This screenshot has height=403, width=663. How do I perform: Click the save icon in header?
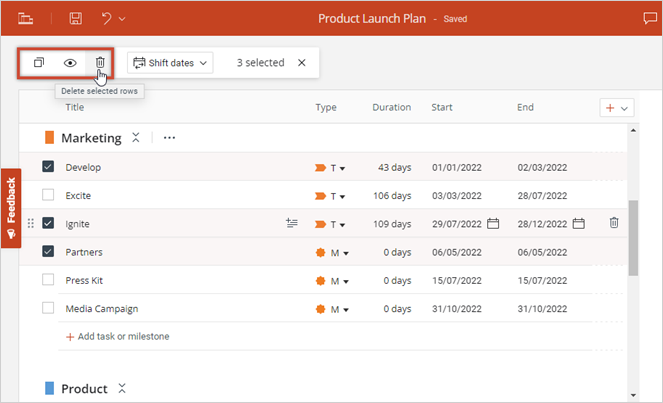tap(76, 19)
